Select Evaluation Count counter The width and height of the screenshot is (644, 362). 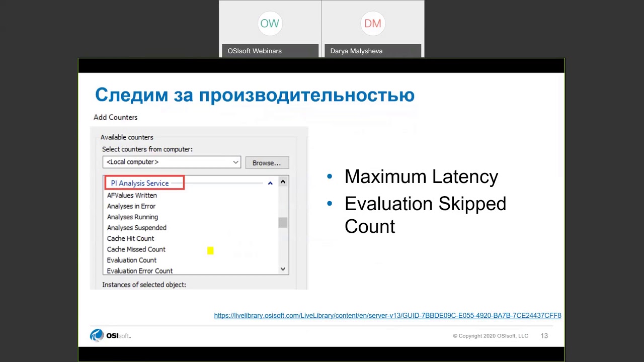(131, 260)
